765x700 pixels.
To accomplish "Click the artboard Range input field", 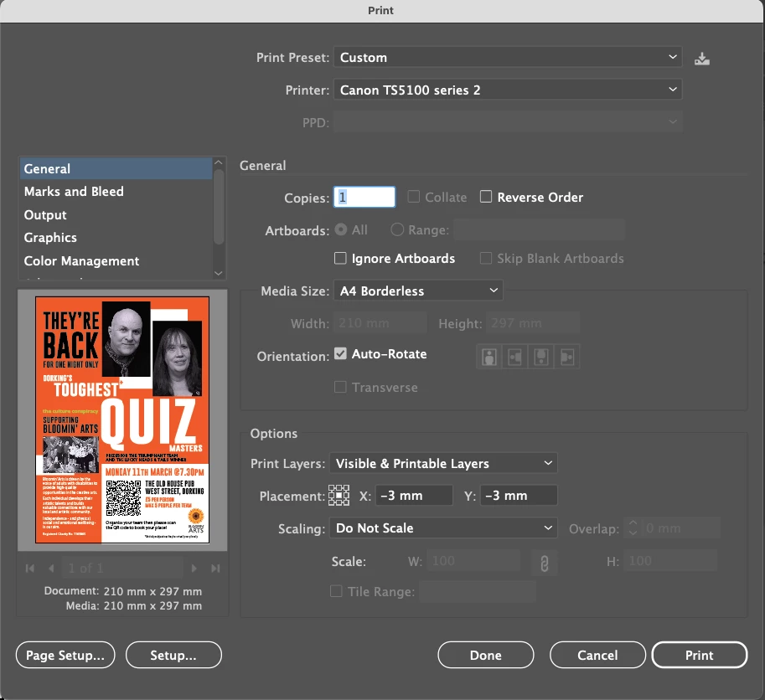I will 539,229.
